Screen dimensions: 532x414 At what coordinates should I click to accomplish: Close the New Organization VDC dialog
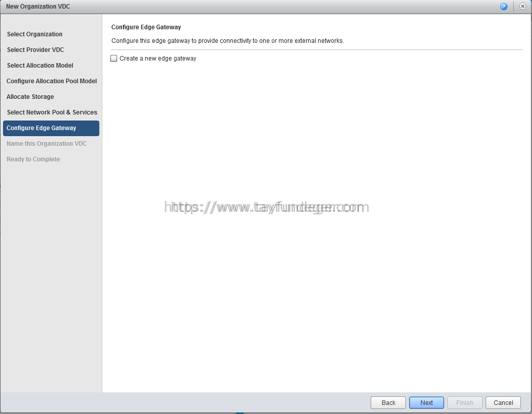522,6
